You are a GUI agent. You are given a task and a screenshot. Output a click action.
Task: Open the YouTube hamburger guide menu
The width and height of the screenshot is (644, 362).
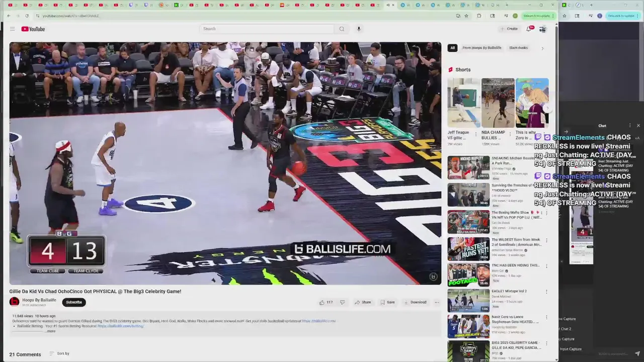tap(12, 29)
